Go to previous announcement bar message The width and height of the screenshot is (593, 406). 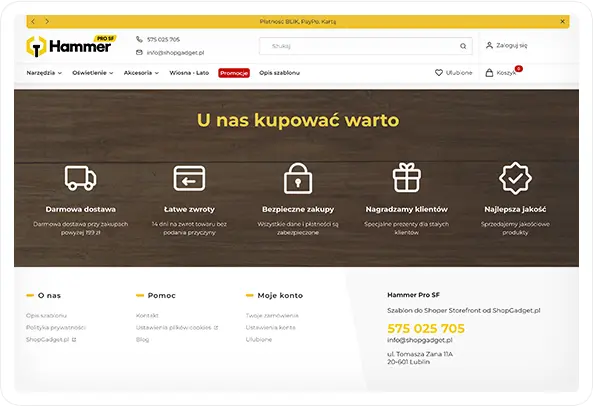coord(33,22)
